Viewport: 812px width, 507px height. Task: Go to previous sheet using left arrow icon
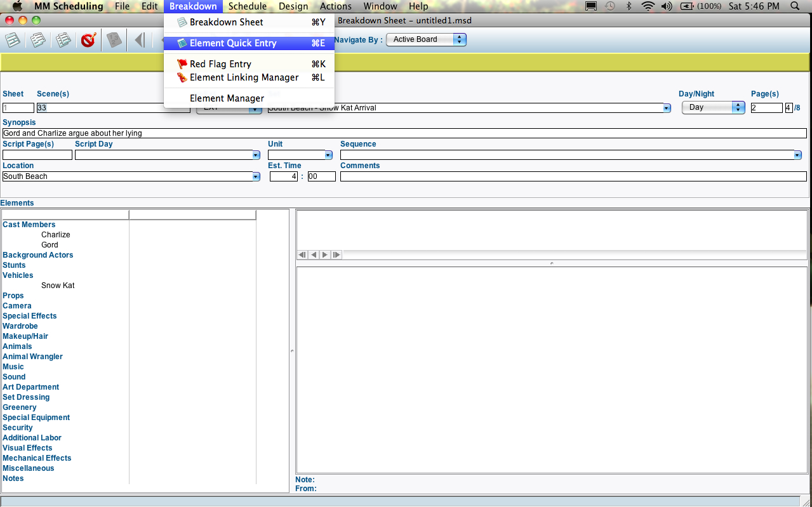tap(139, 40)
